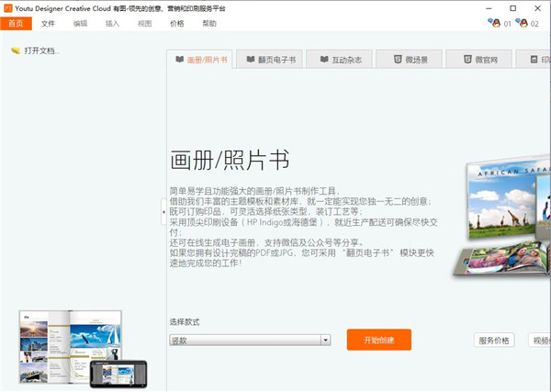Click the 打开文档... link
This screenshot has width=551, height=392.
[x=41, y=50]
